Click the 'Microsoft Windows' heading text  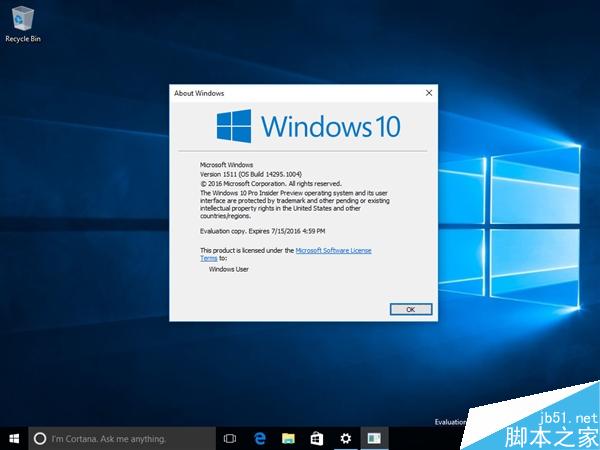click(227, 165)
